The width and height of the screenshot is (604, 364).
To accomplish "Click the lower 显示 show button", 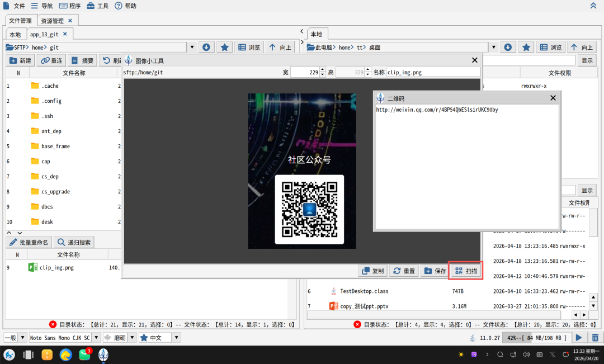I will pos(587,190).
